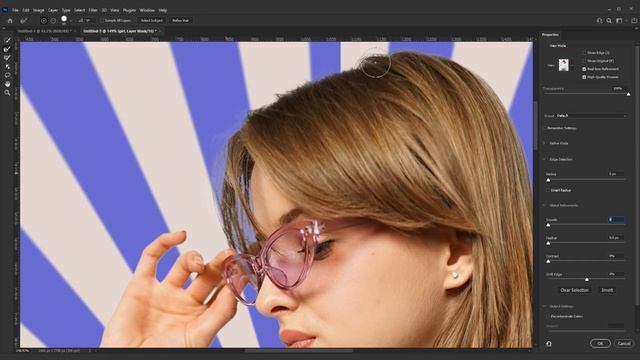Reset the workspace with bottom reset icon
Viewport: 640px width, 360px height.
tap(549, 344)
